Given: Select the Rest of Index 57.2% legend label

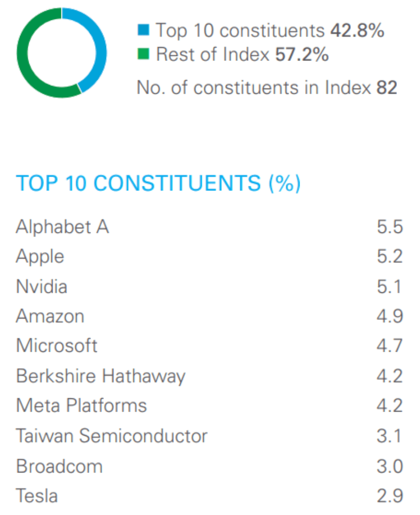Looking at the screenshot, I should coord(242,54).
